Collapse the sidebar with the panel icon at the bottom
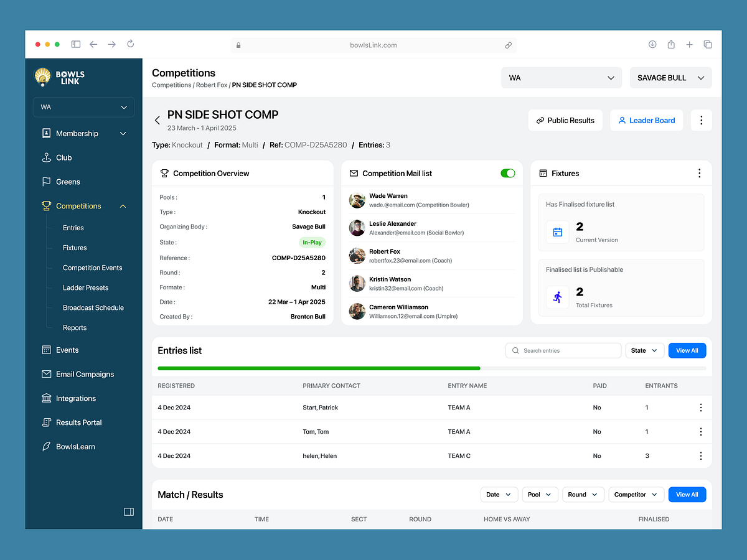 point(129,511)
